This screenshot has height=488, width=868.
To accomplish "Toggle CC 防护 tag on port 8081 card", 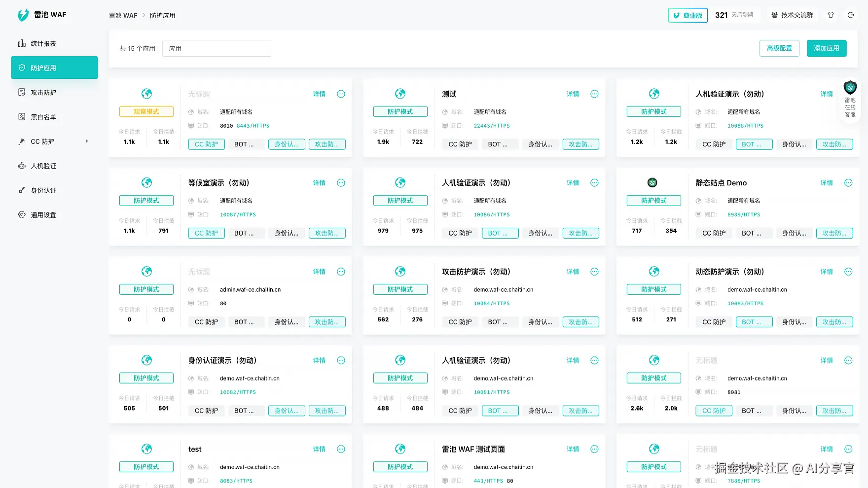I will [714, 411].
